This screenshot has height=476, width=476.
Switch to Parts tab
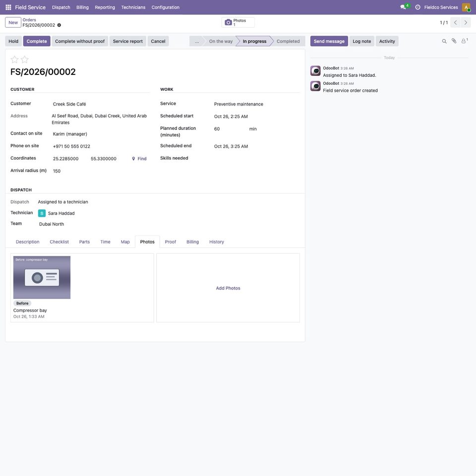coord(84,242)
